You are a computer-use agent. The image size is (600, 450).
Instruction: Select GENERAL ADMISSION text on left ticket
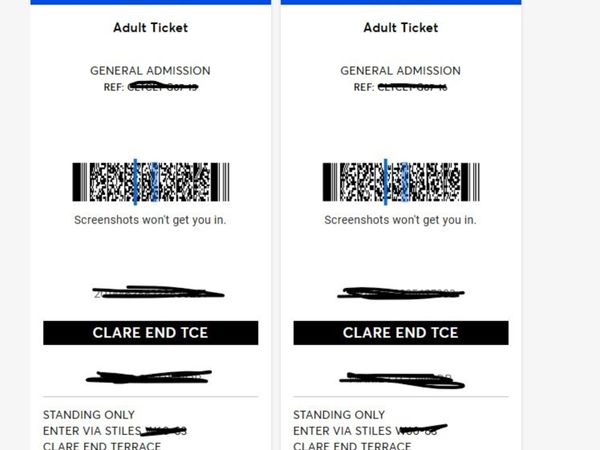pos(150,71)
